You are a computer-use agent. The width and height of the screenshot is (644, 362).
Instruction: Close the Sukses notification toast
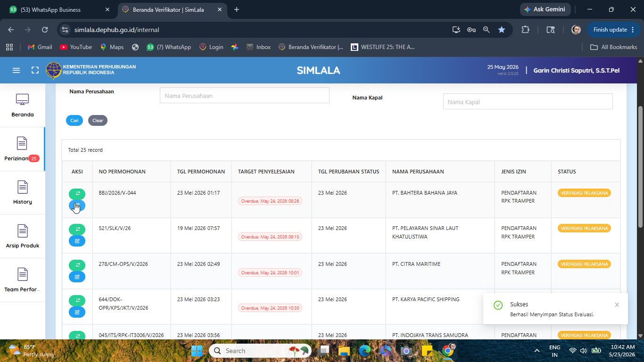click(617, 304)
